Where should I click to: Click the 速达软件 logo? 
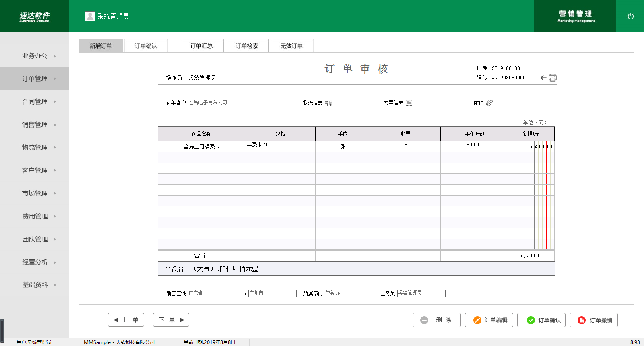click(35, 16)
